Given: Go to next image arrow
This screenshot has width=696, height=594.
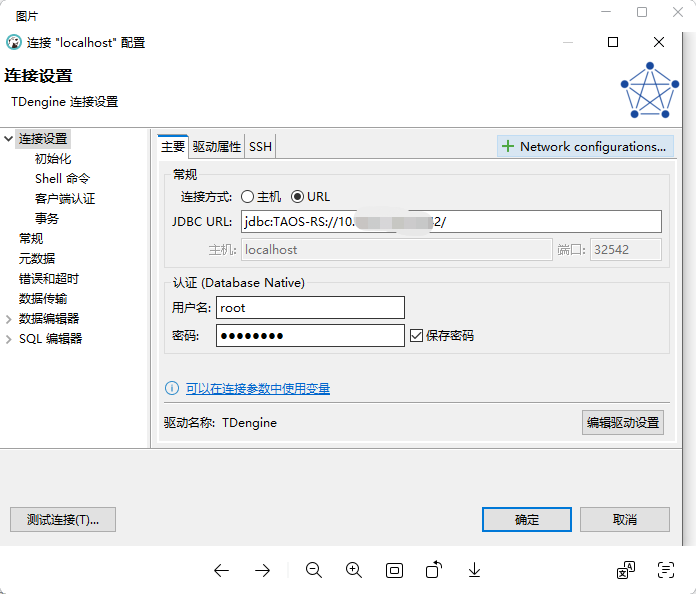Looking at the screenshot, I should pos(262,570).
